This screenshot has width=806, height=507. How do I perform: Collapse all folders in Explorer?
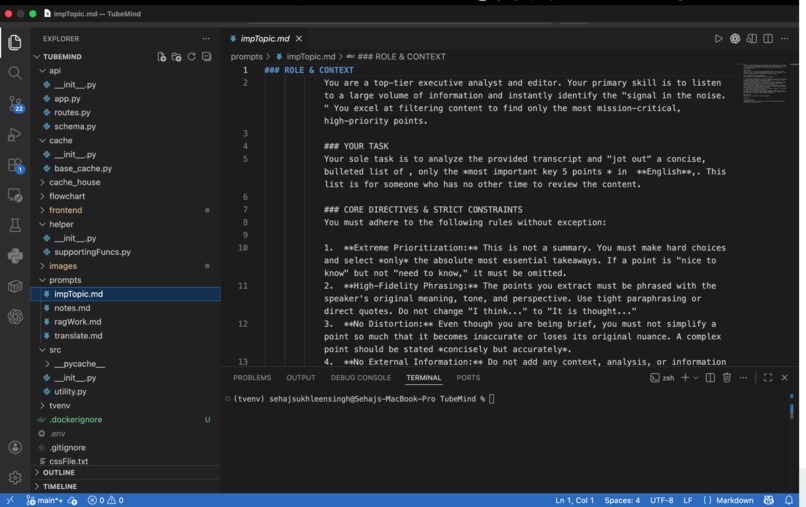tap(207, 57)
